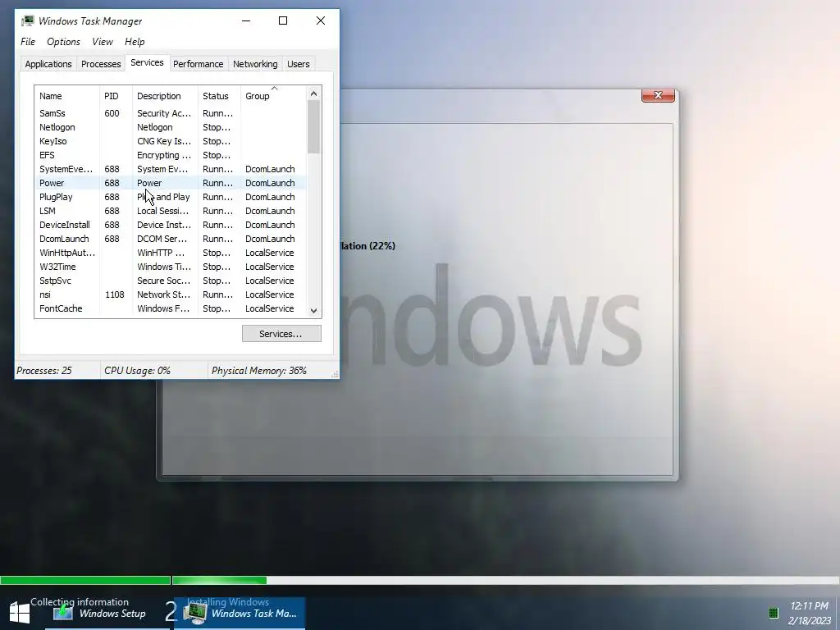Select the Services tab
The image size is (840, 630).
click(x=147, y=62)
